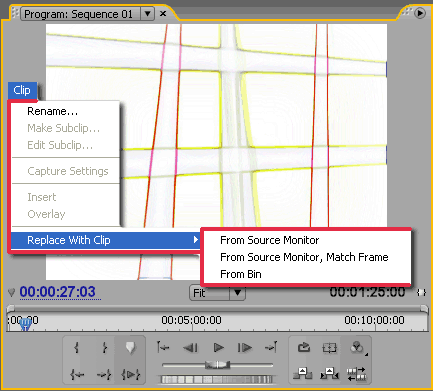Image resolution: width=433 pixels, height=391 pixels.
Task: Click the jog disk control
Action: click(217, 379)
